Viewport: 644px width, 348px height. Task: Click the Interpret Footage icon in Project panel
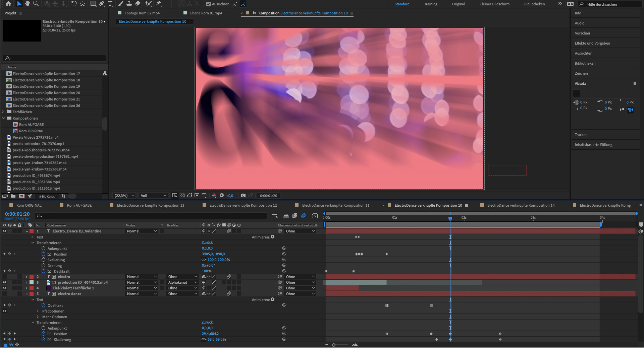point(5,196)
